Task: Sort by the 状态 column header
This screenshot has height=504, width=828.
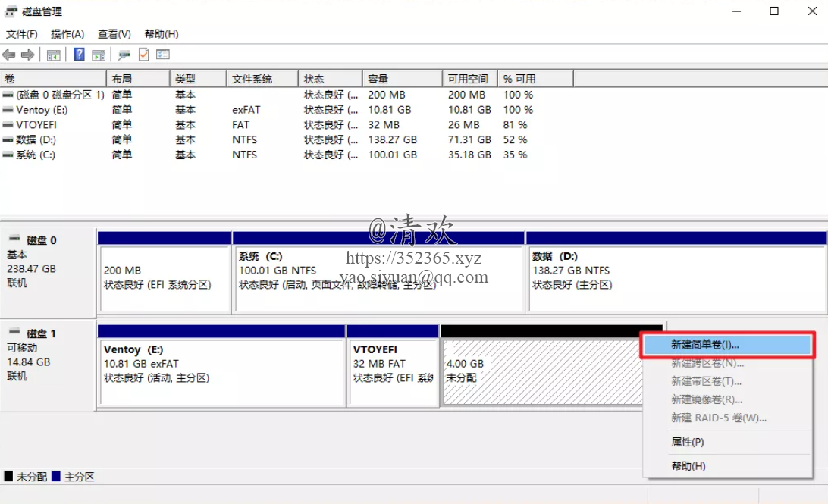Action: click(330, 79)
